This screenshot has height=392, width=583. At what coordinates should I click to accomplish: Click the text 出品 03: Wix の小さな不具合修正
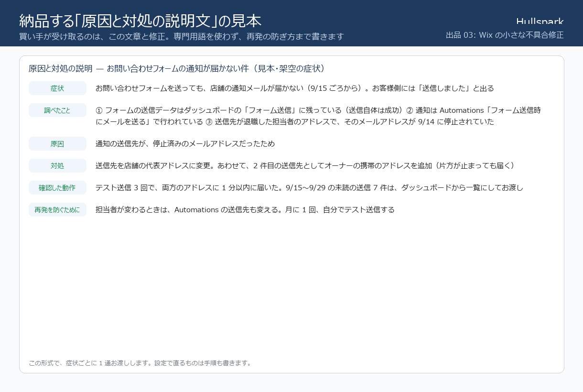coord(505,35)
